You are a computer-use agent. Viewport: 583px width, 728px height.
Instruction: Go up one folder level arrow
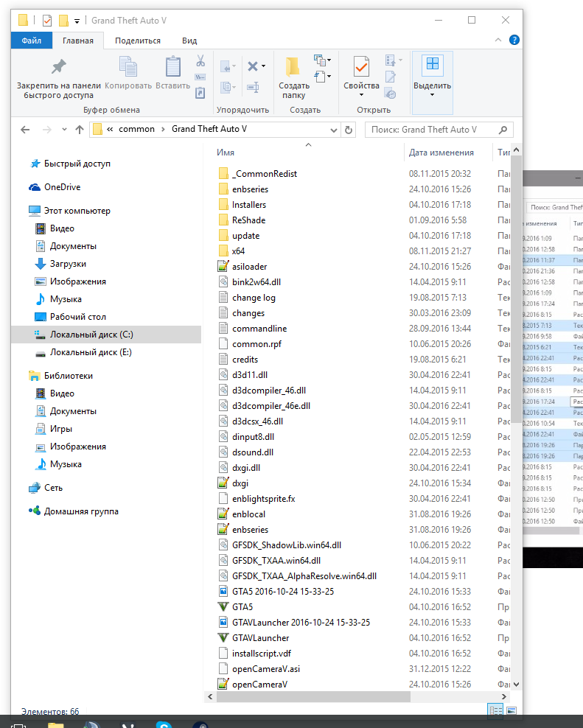80,130
